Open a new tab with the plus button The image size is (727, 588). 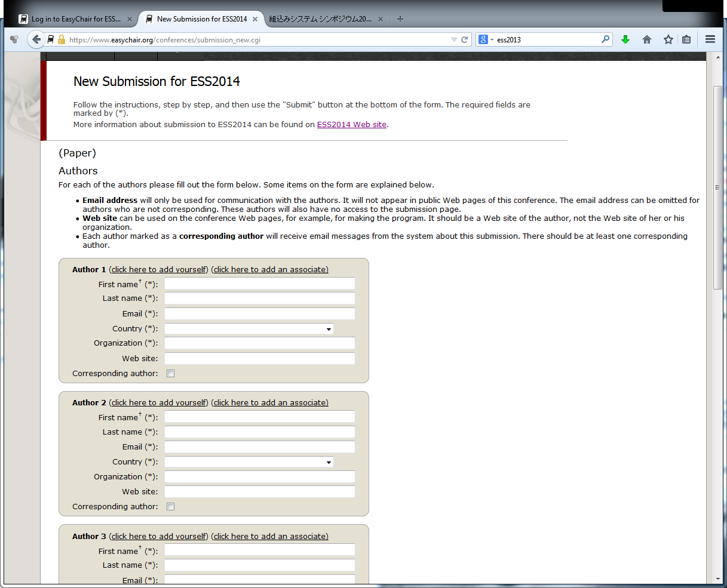click(x=400, y=19)
